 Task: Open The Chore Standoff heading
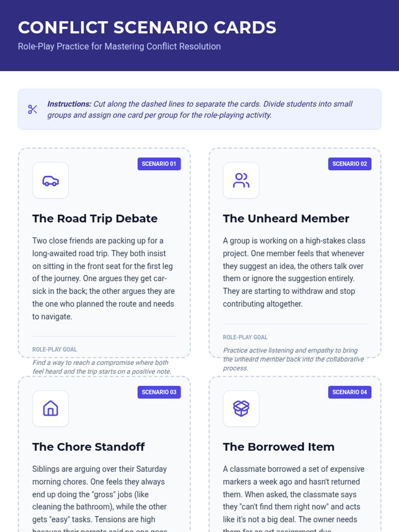[x=88, y=447]
